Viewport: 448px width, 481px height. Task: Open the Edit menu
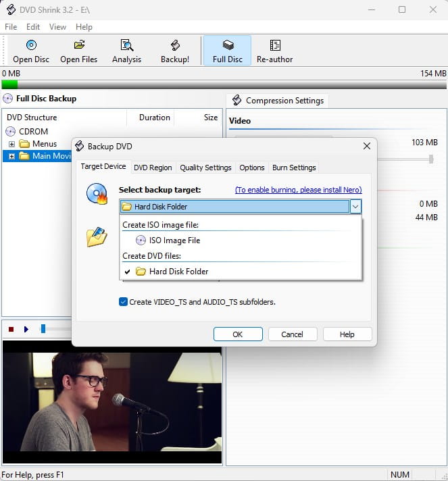coord(33,27)
